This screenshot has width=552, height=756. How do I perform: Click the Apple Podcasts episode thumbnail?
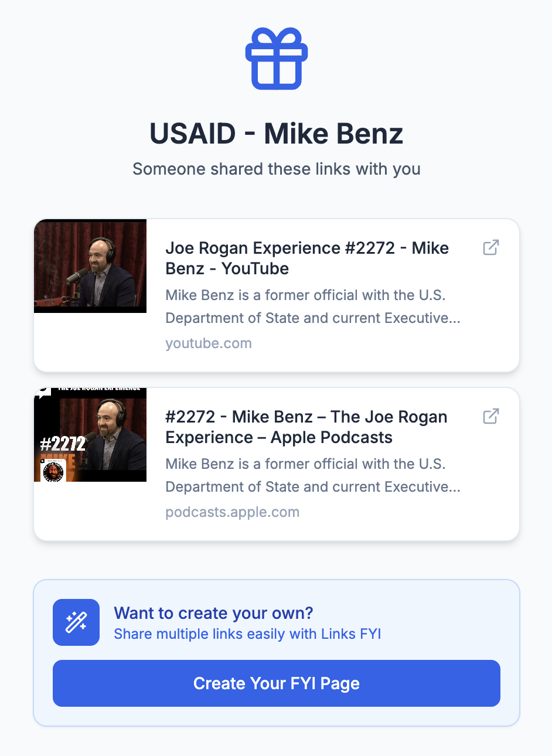[90, 435]
